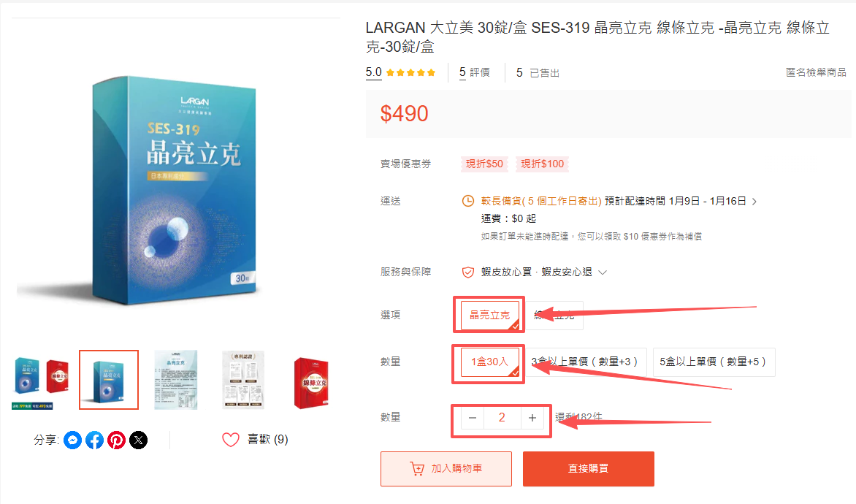Choose the 3盒以上單價 option
Viewport: 856px width, 504px height.
click(586, 362)
